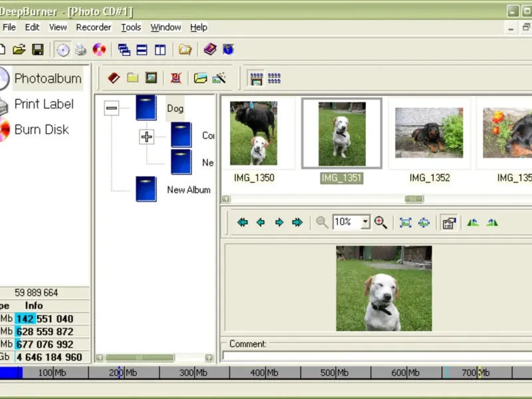532x399 pixels.
Task: Click the printer icon in main toolbar
Action: [x=80, y=50]
